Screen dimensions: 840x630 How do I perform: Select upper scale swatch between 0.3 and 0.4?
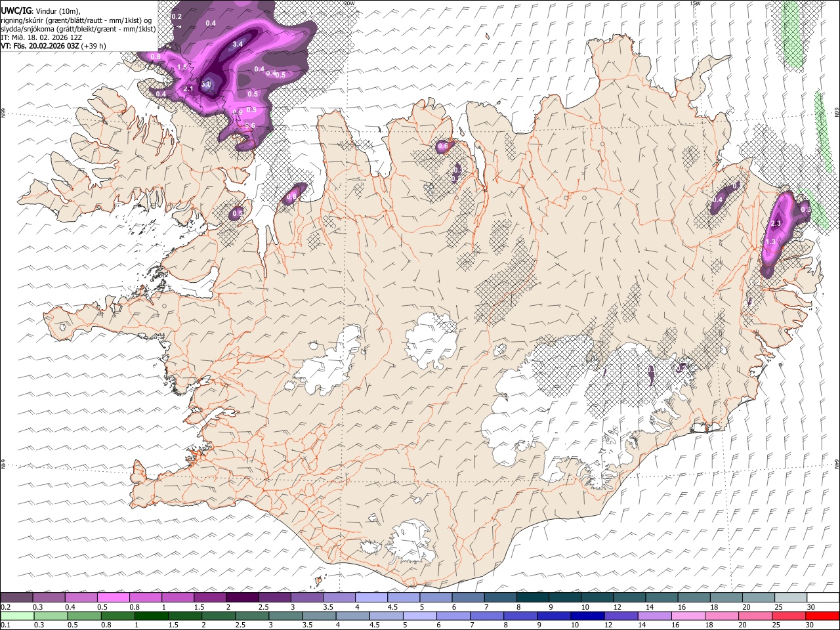pos(49,598)
